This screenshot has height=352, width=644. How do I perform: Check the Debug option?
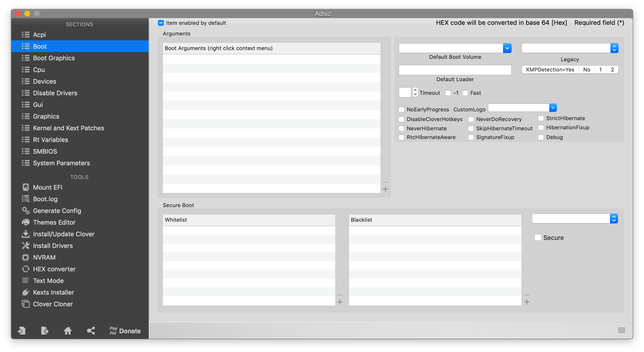tap(541, 137)
